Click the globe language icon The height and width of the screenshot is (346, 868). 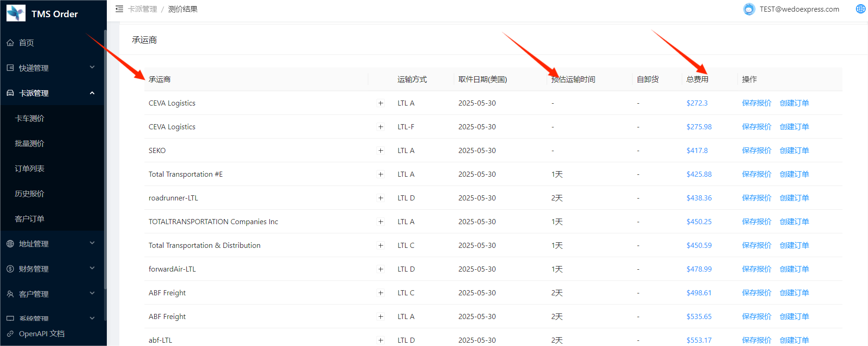pyautogui.click(x=860, y=9)
